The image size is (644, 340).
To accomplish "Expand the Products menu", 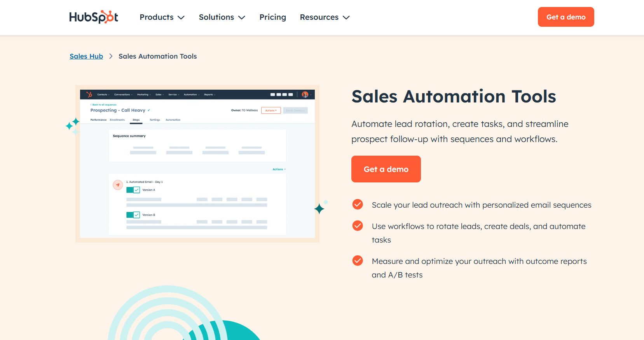I will click(x=162, y=17).
